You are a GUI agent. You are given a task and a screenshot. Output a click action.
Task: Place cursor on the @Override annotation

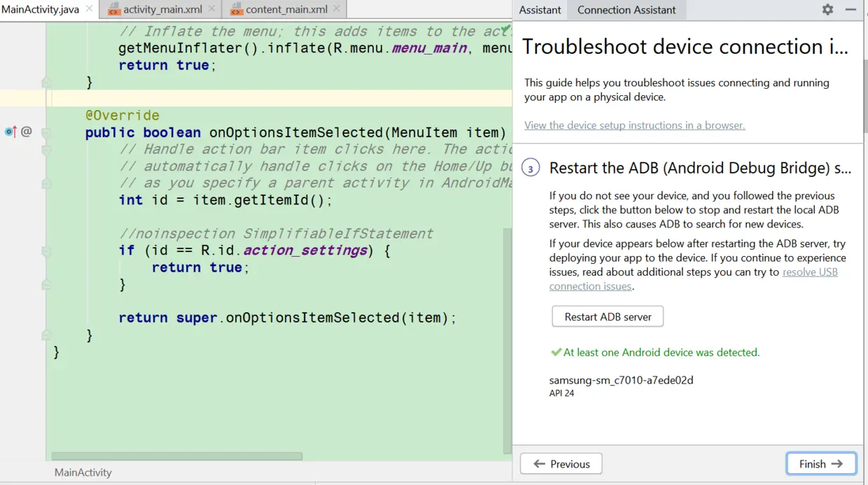tap(122, 115)
